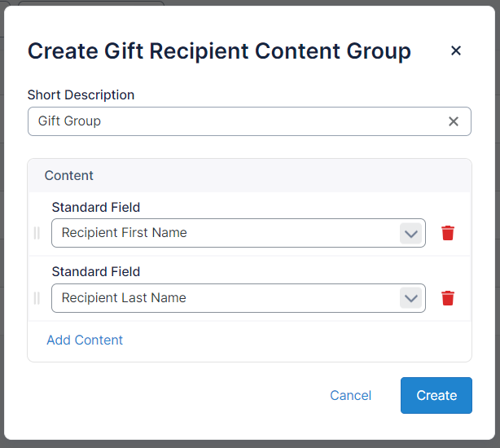This screenshot has height=448, width=500.
Task: Delete the Recipient Last Name field row
Action: (447, 298)
